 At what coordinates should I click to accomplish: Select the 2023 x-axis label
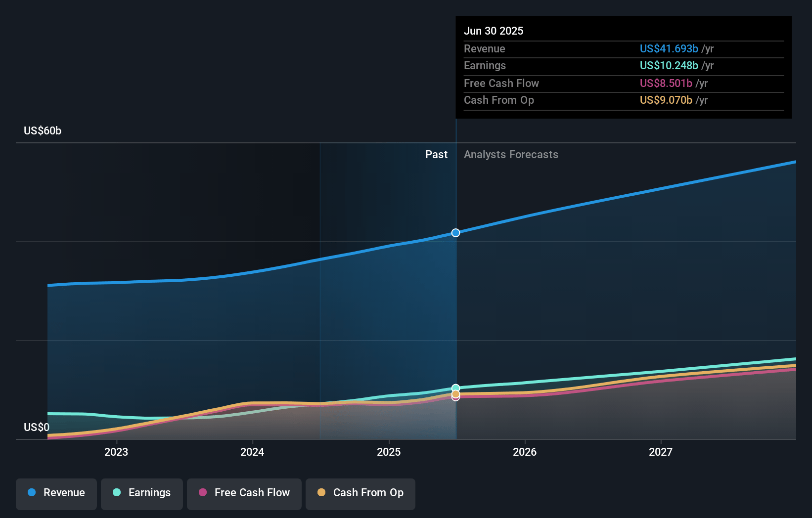(116, 452)
